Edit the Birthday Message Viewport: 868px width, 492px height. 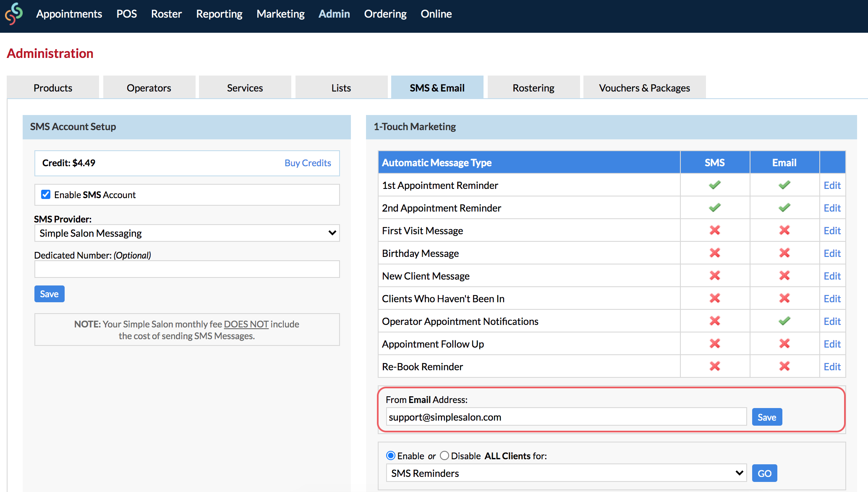click(832, 253)
